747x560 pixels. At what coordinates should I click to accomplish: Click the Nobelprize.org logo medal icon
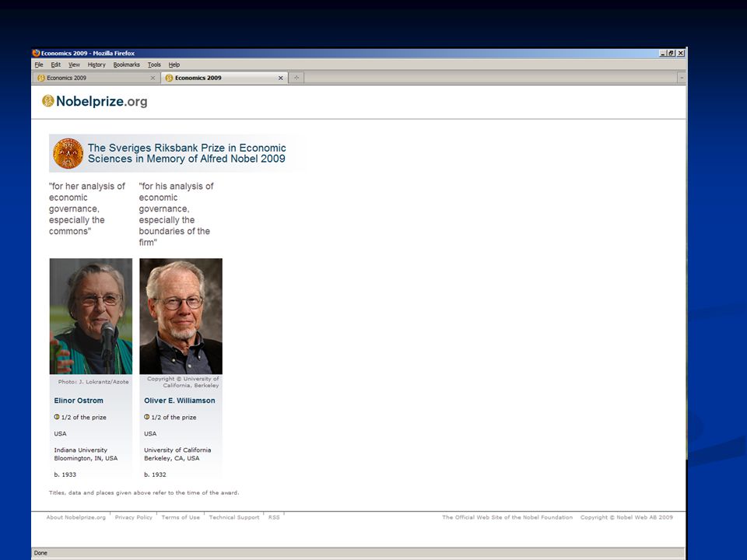tap(47, 101)
